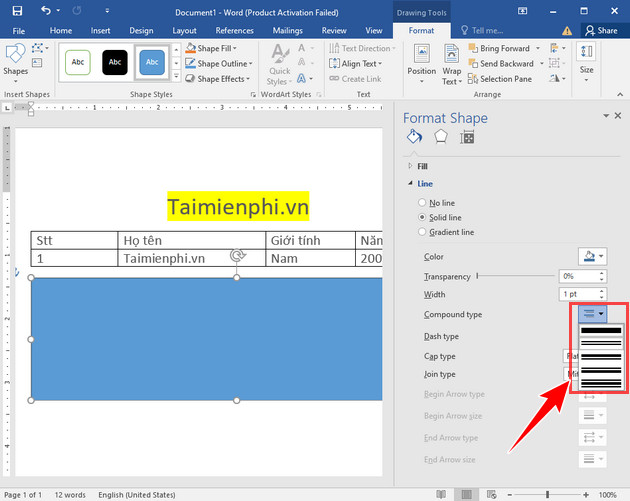Open the Format tab under Drawing Tools
The width and height of the screenshot is (630, 501).
point(421,31)
